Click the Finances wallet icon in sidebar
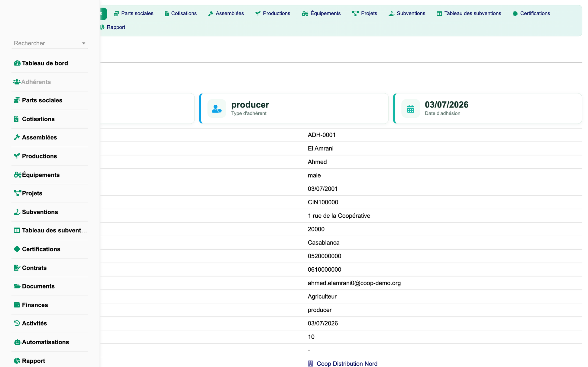The width and height of the screenshot is (588, 367). 17,305
